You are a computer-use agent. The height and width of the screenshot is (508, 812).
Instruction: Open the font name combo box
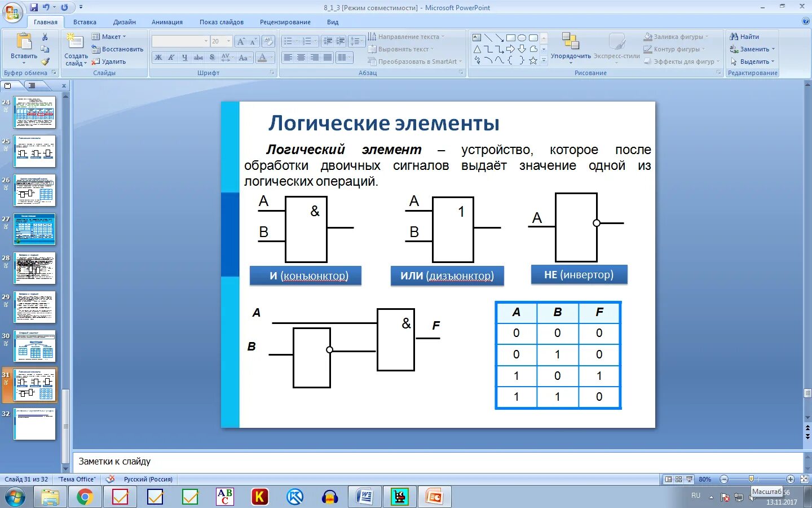180,41
